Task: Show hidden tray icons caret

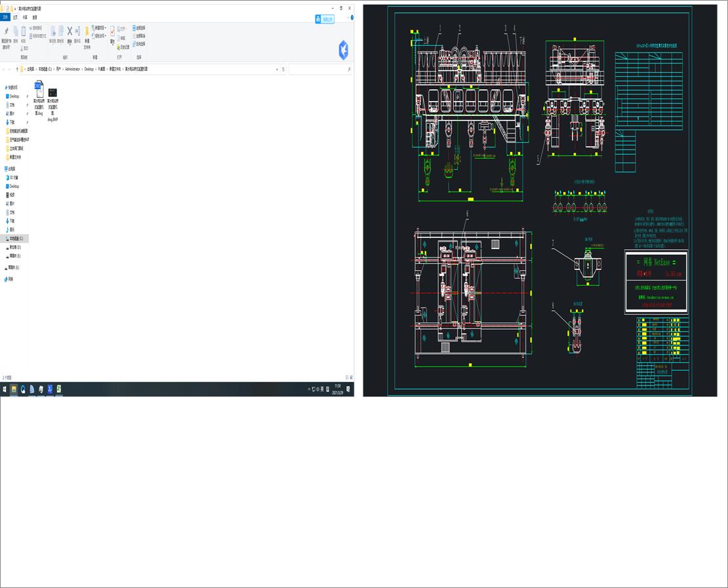Action: (309, 389)
